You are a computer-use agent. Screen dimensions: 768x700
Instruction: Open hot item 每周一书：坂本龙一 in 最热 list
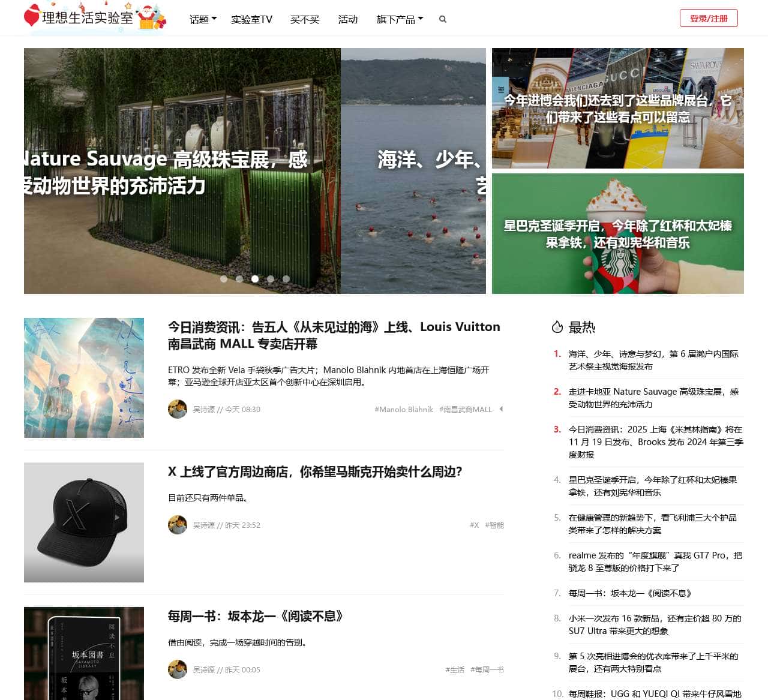click(x=631, y=593)
